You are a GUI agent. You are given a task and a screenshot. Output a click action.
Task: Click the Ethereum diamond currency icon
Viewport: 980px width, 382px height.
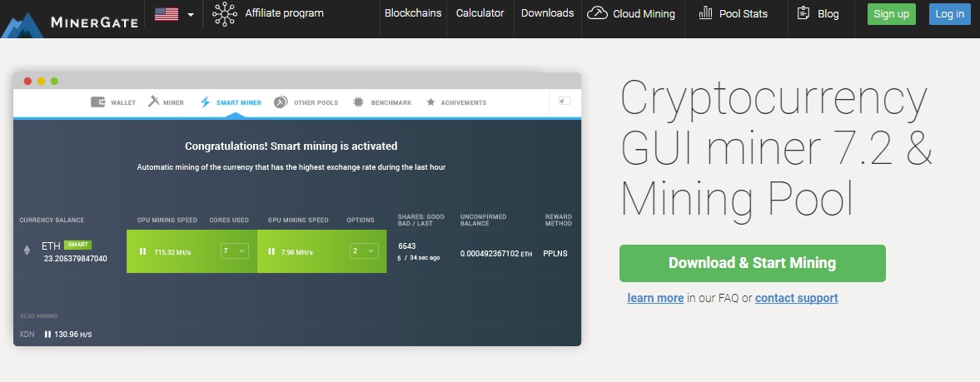pos(27,251)
